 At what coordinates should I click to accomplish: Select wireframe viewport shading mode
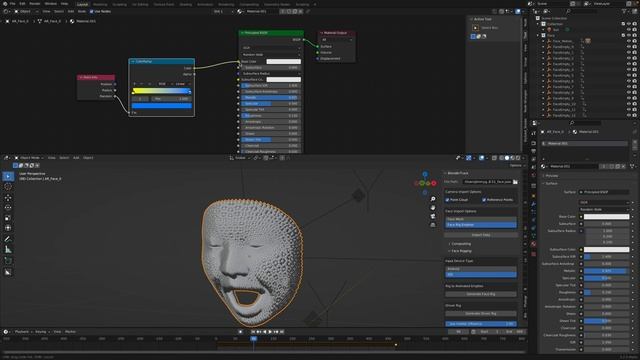tap(501, 158)
